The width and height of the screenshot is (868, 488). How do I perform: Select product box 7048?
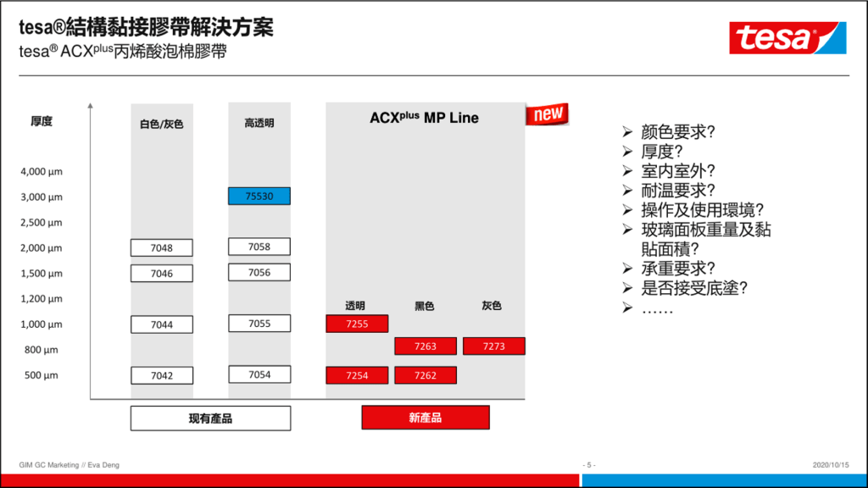click(162, 248)
